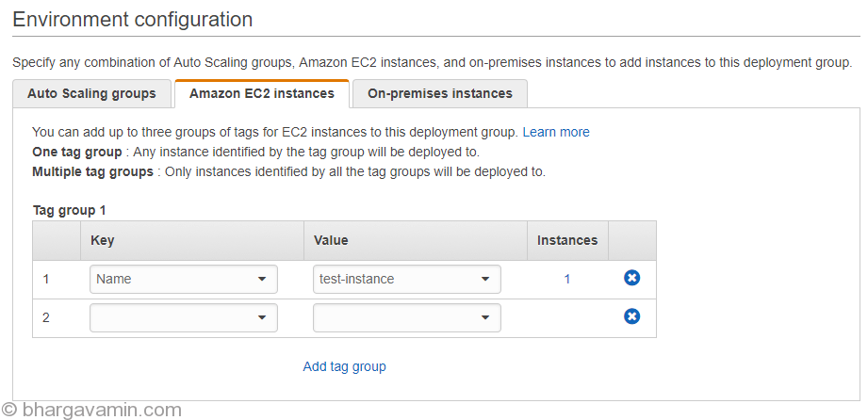Select the Amazon EC2 instances tab

click(x=261, y=93)
